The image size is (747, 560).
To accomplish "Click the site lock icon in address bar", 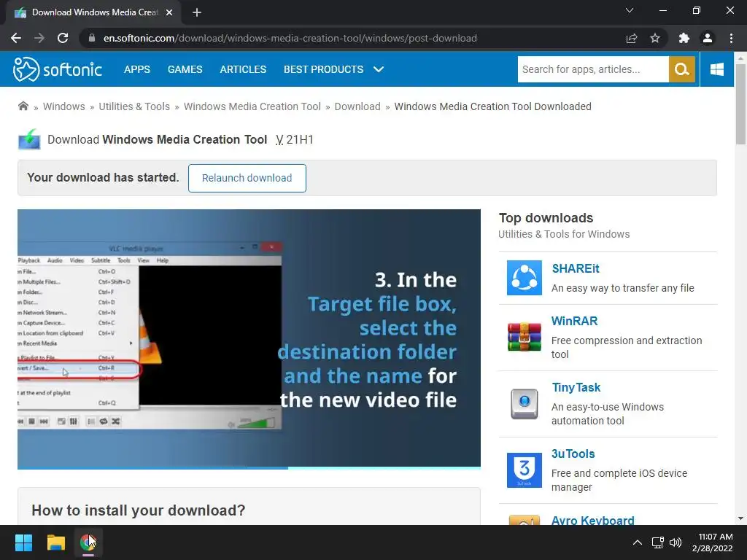I will tap(91, 38).
